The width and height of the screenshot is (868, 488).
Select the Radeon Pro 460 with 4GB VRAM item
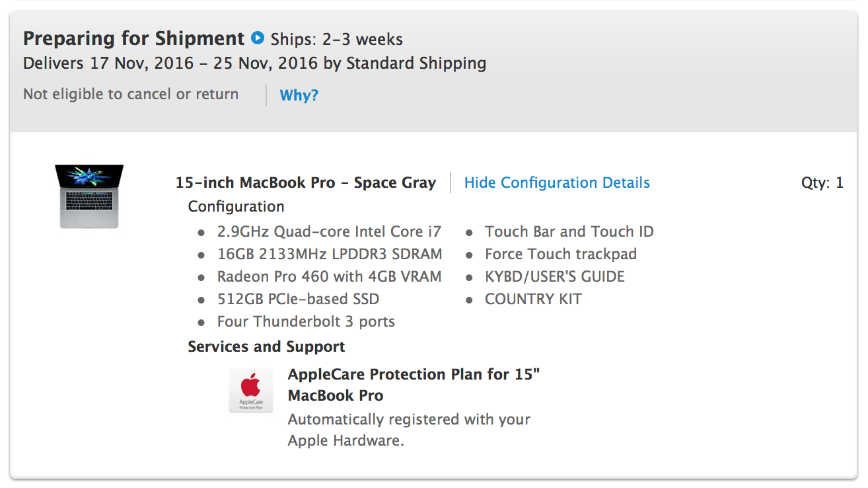(x=329, y=277)
